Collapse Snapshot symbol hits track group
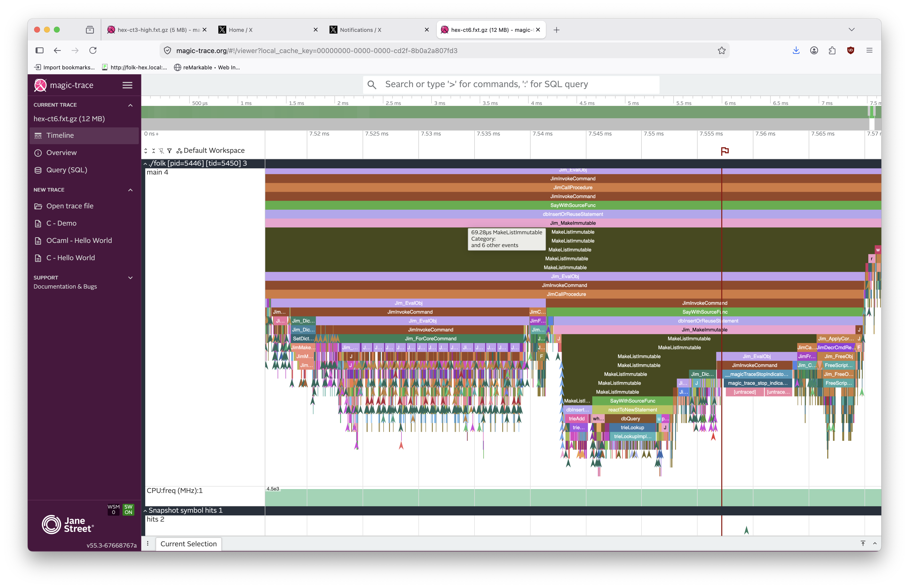The width and height of the screenshot is (909, 588). pyautogui.click(x=145, y=510)
